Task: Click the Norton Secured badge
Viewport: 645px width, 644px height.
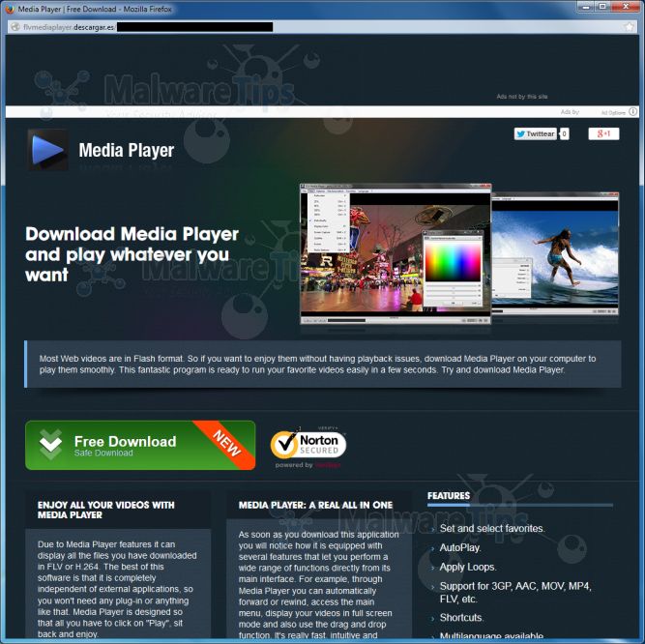Action: 308,445
